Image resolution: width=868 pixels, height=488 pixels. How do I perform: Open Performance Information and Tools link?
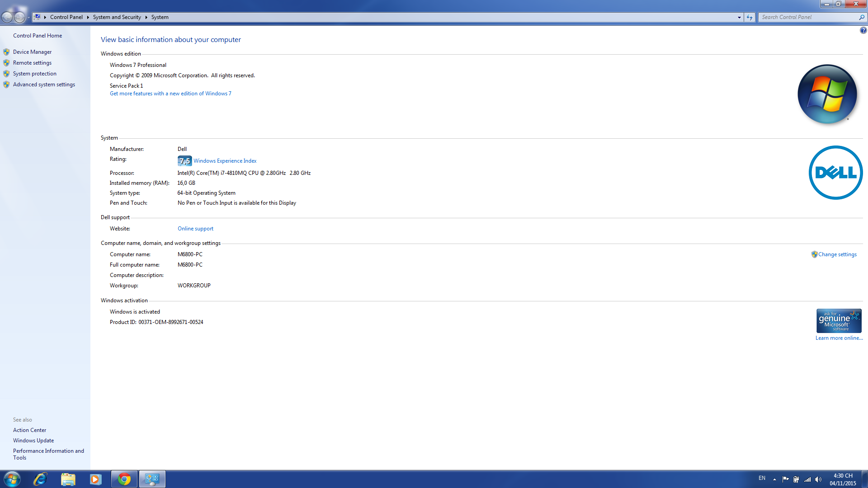click(48, 454)
